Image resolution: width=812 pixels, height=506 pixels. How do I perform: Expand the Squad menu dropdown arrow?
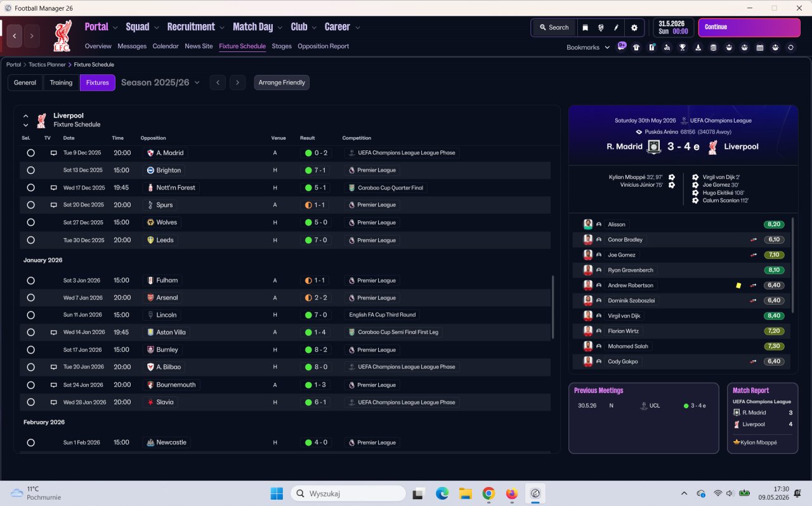156,27
